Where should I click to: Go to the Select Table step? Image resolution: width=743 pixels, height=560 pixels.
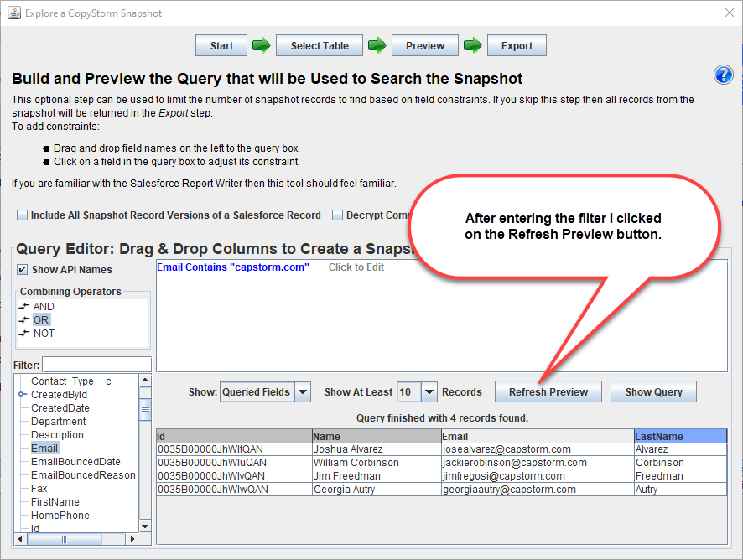pyautogui.click(x=320, y=45)
